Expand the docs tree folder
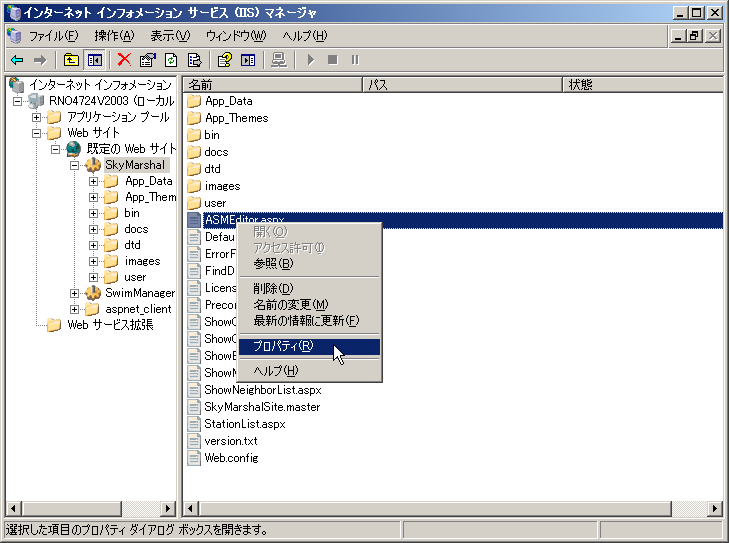 point(93,229)
